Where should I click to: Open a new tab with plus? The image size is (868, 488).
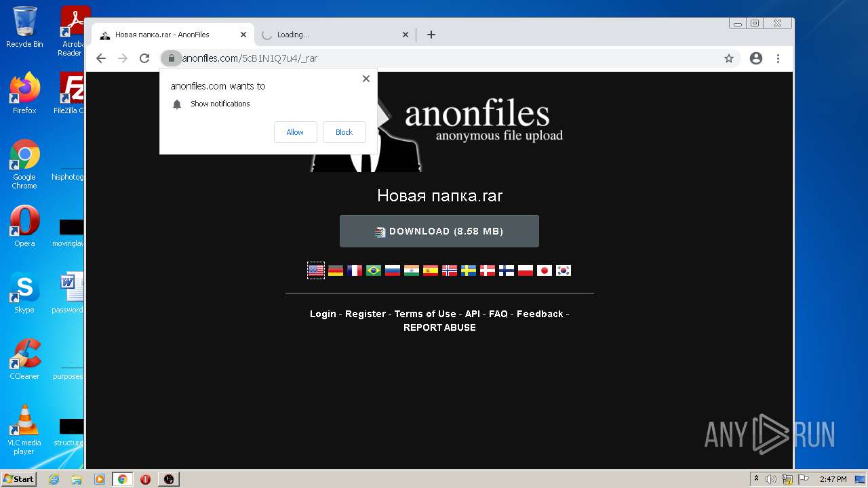[431, 35]
